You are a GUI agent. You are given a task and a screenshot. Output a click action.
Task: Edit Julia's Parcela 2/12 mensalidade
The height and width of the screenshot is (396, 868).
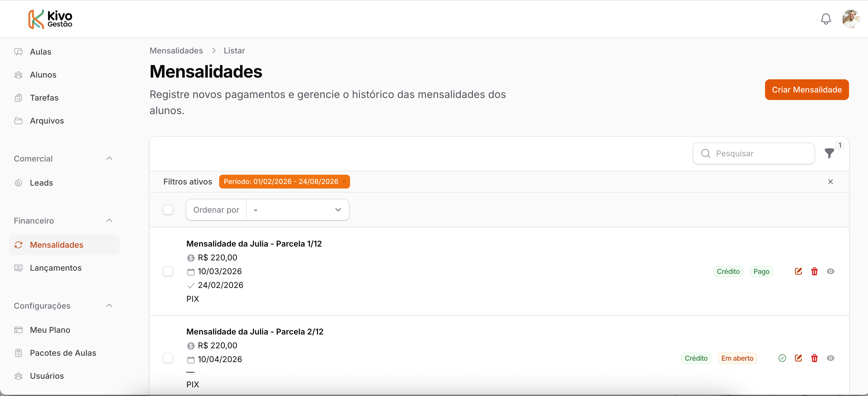pos(798,358)
